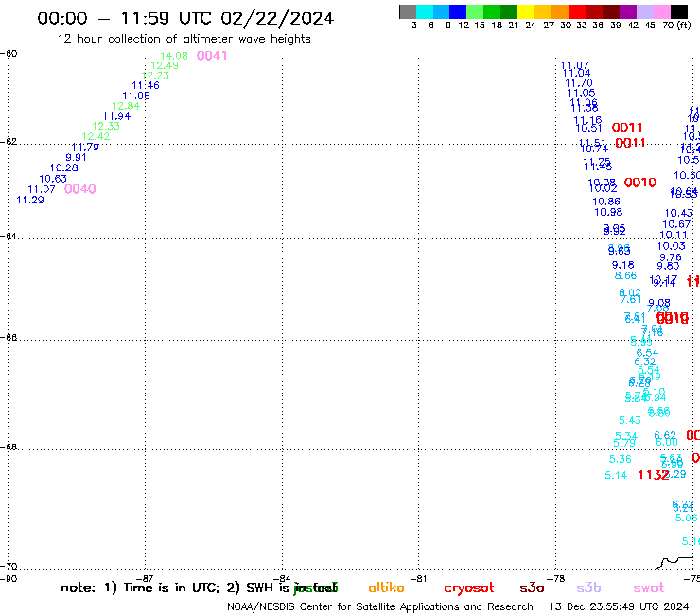
Task: Click the 5.43 cyan wave value
Action: point(630,421)
